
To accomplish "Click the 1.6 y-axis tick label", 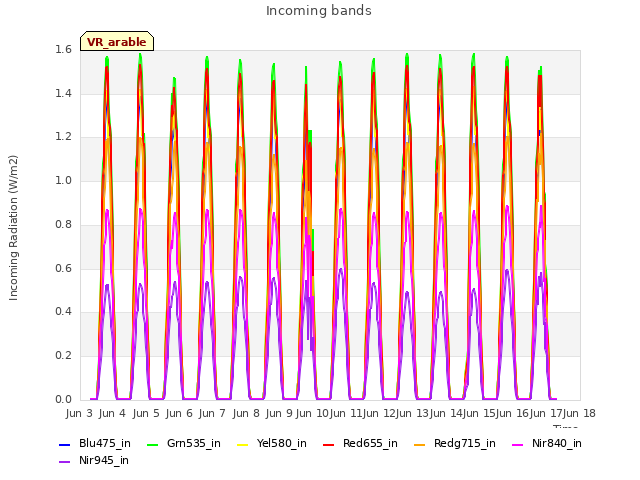I will pos(63,50).
